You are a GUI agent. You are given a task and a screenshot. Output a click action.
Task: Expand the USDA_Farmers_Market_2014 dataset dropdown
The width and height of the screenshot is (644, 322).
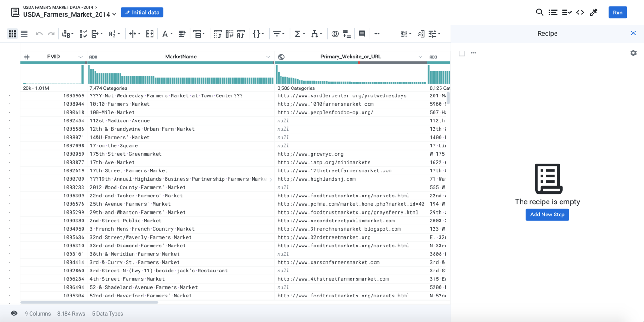(x=113, y=14)
